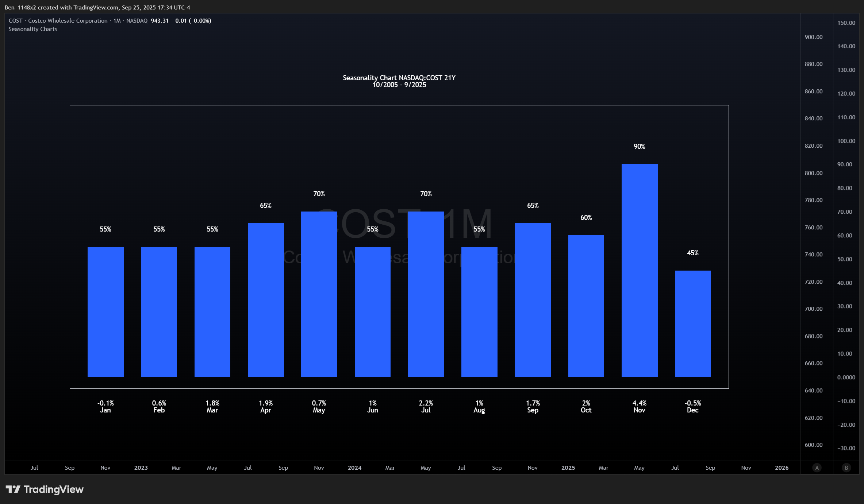
Task: Click the 2026 marker on time axis
Action: [782, 468]
